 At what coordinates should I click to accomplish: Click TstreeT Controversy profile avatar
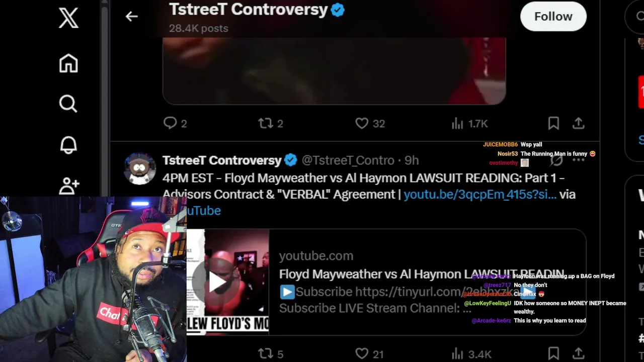[x=140, y=168]
